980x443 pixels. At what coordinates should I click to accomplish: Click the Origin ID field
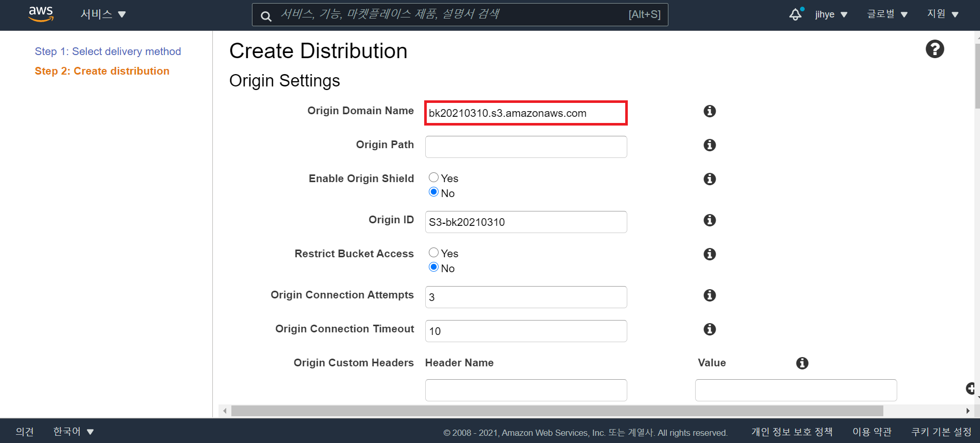[526, 222]
